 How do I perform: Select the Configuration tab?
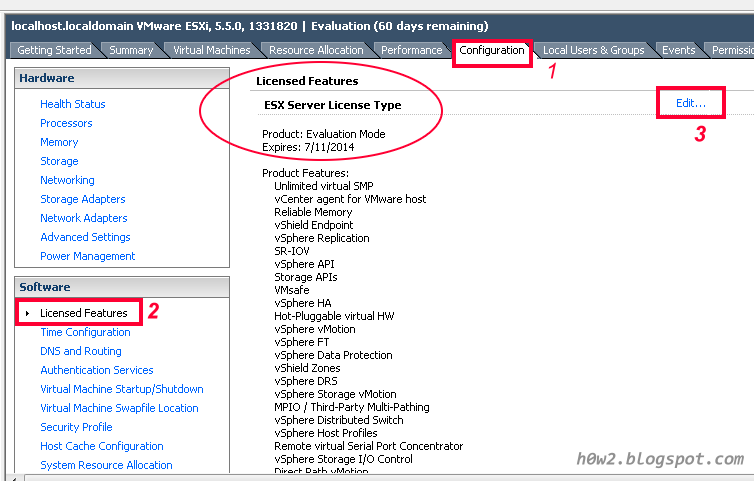click(491, 50)
